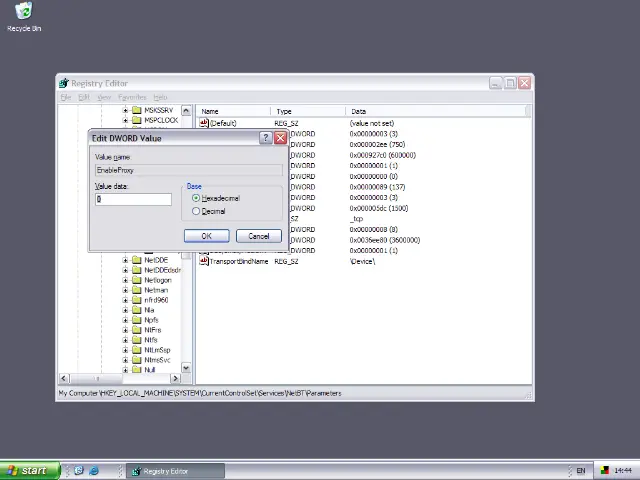This screenshot has width=640, height=480.
Task: Click the Edit DWORD Value help question-mark button
Action: pyautogui.click(x=265, y=138)
